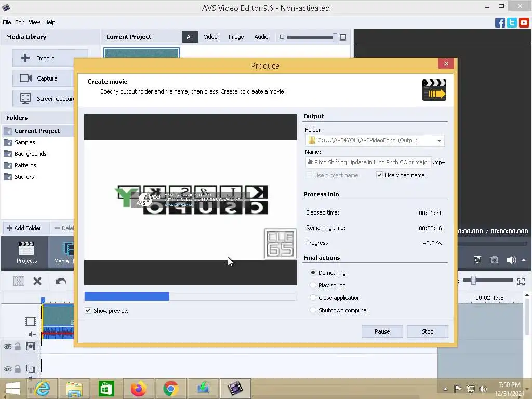Click the video track filmstrip icon
Viewport: 532px width, 399px height.
[x=31, y=321]
